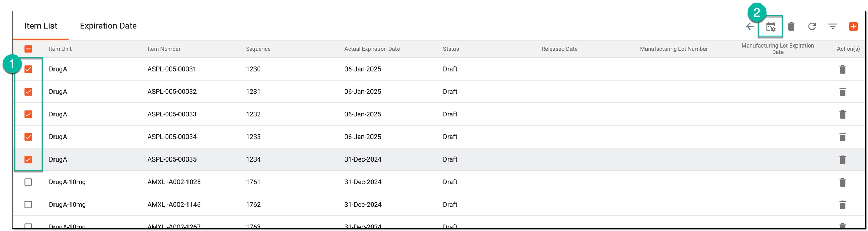Click 31-Dec-2024 date in row AMXL -A002-1025
Viewport: 868px width, 231px height.
pos(362,182)
